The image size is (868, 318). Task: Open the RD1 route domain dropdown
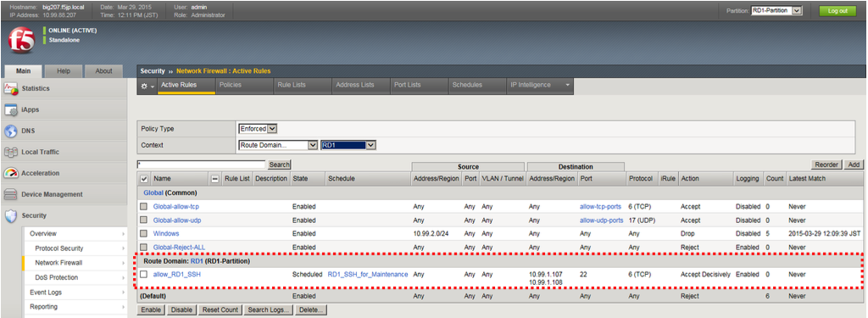(348, 145)
